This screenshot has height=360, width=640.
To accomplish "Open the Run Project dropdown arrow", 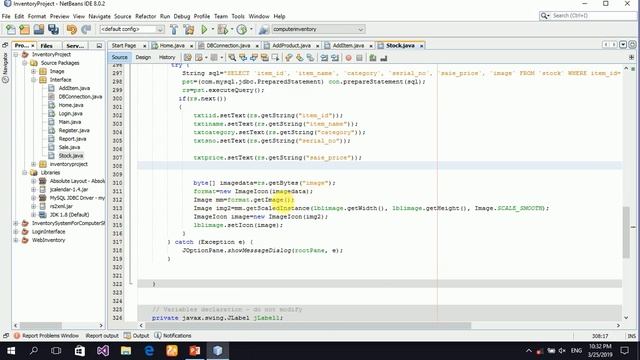I will [212, 29].
